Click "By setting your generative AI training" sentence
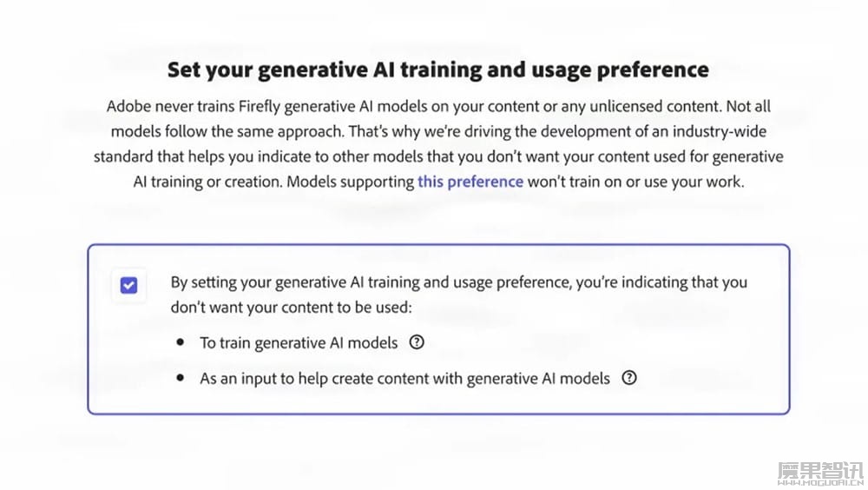 459,282
